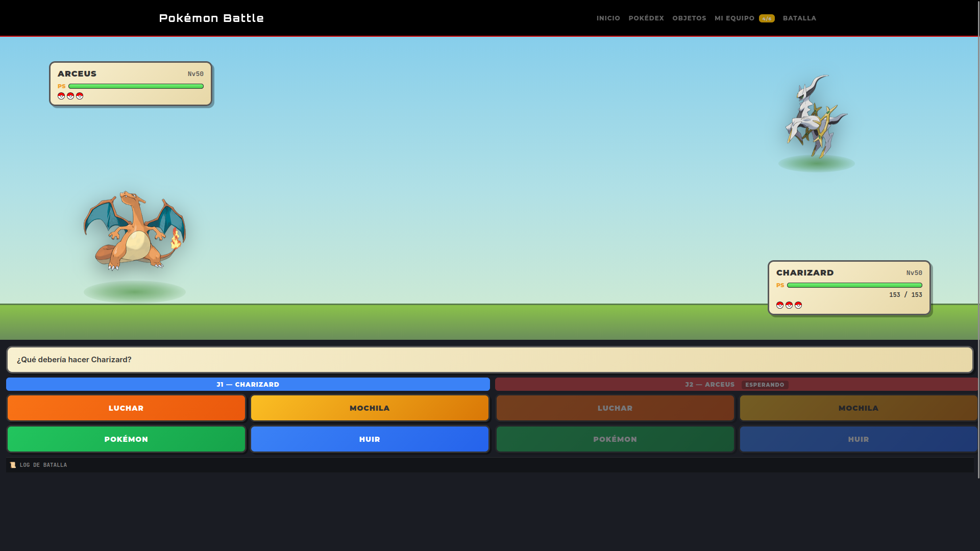Click the '¿Qué debería hacer Charizard?' message box
This screenshot has width=980, height=551.
490,360
